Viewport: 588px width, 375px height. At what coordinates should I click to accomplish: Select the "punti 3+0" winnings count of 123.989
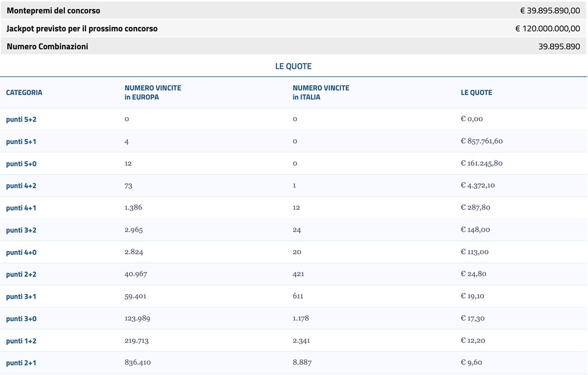click(138, 318)
